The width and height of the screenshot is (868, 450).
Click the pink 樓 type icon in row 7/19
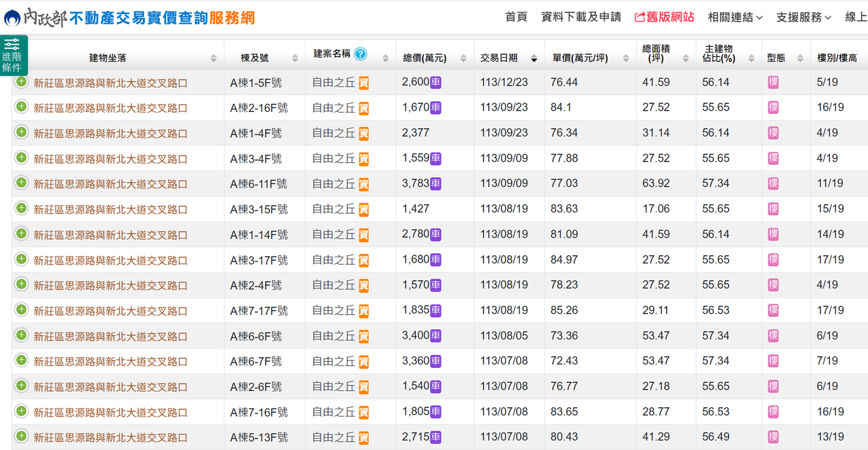pos(773,361)
